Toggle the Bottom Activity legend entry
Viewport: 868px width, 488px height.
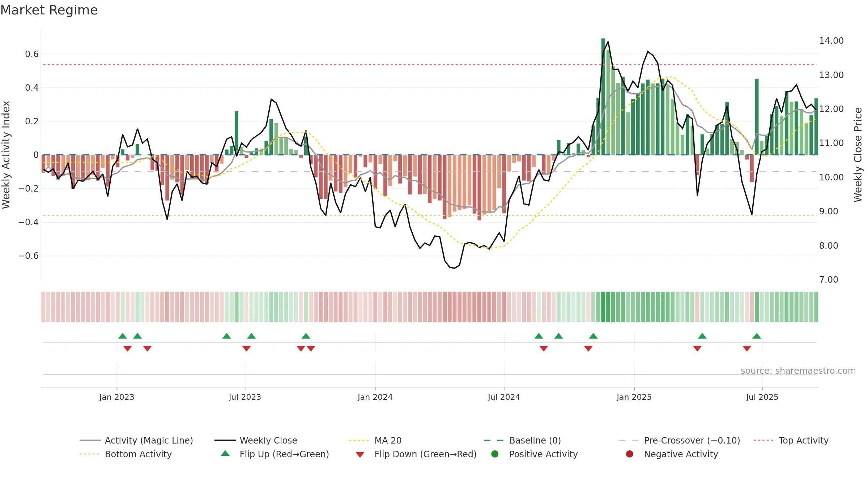click(125, 454)
